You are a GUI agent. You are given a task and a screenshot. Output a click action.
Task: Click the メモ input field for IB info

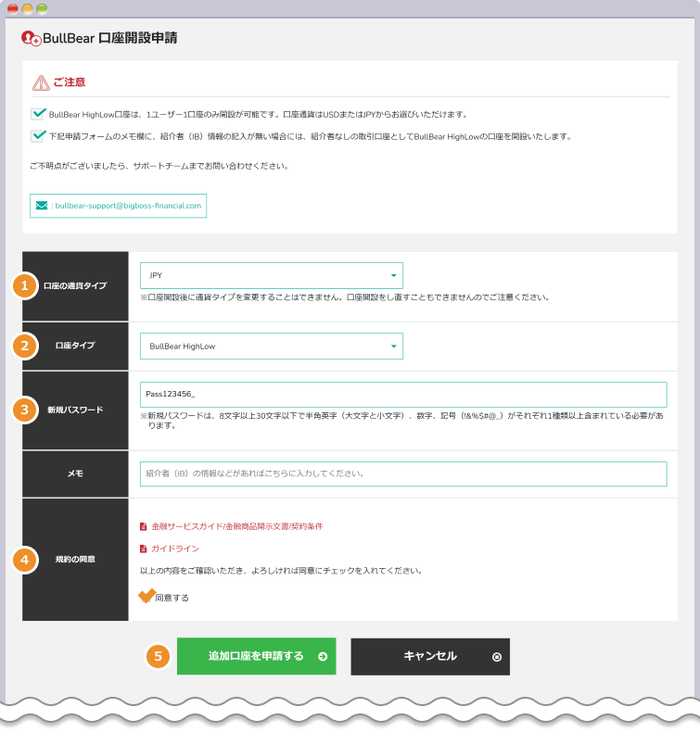[x=403, y=473]
